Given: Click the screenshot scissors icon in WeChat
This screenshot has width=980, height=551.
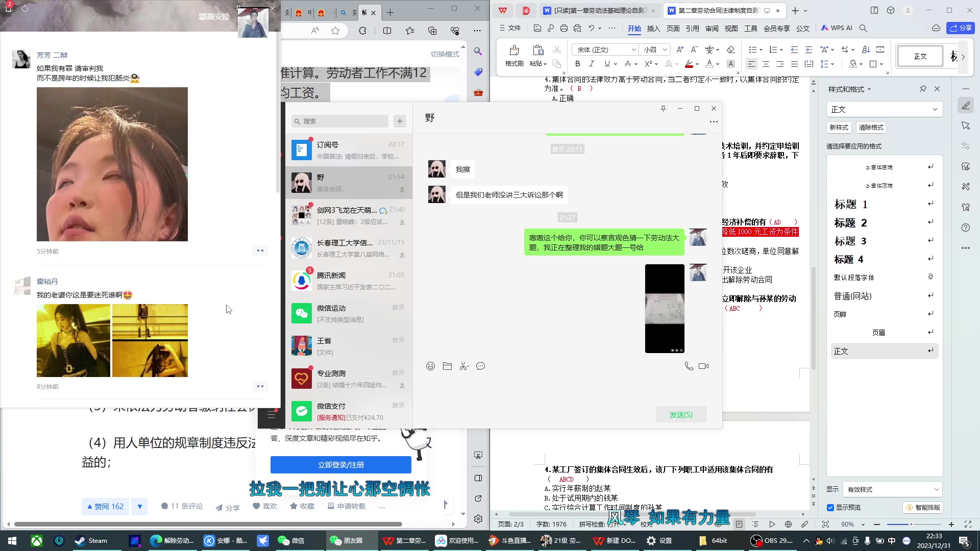Looking at the screenshot, I should coord(463,366).
